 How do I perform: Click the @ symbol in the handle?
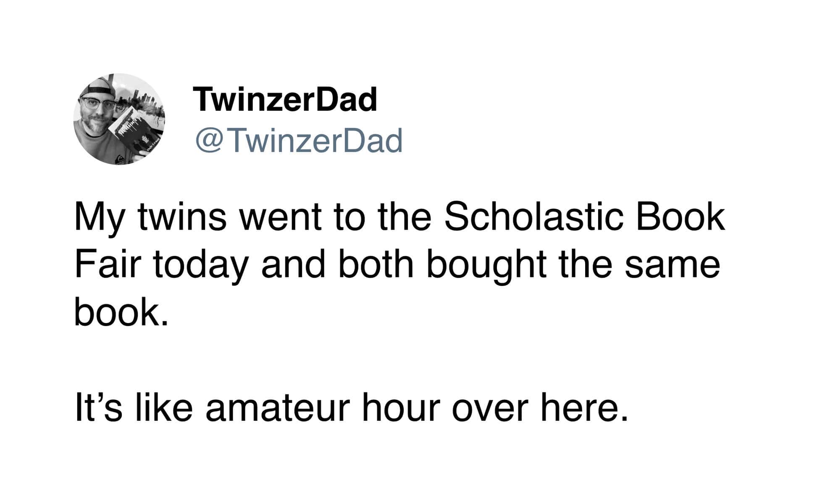click(x=208, y=141)
